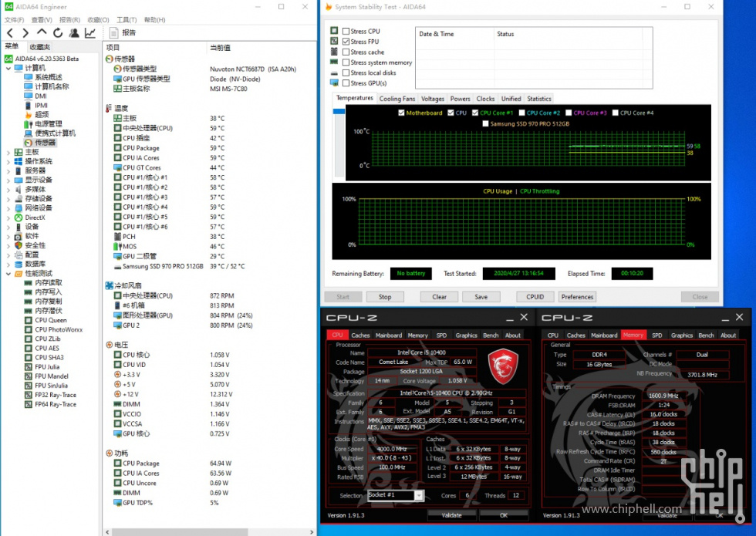The height and width of the screenshot is (536, 756).
Task: Click the Save button in stability test
Action: pos(481,297)
